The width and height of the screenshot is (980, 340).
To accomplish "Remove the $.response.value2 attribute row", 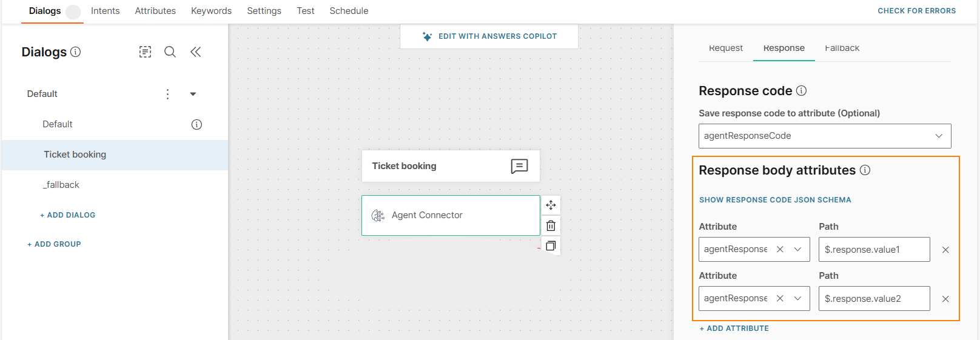I will 945,299.
